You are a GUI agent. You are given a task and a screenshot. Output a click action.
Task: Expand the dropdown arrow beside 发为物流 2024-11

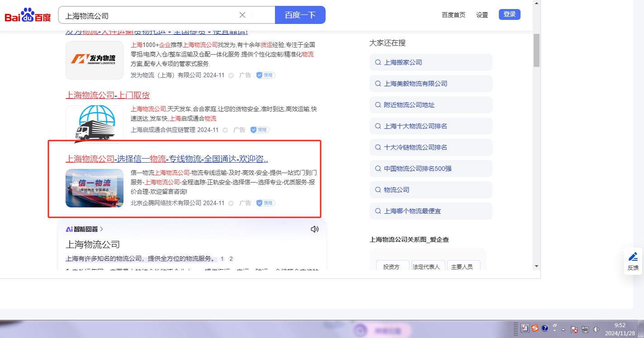click(231, 75)
